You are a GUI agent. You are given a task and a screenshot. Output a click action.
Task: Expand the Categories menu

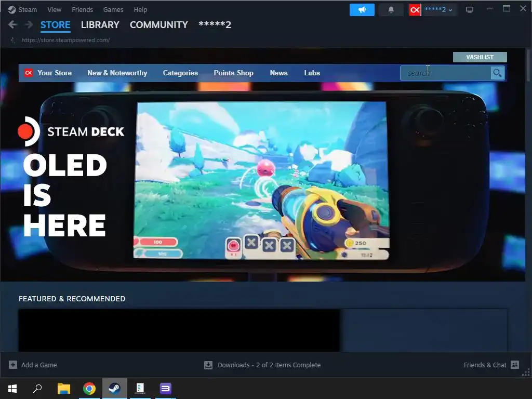click(x=180, y=73)
